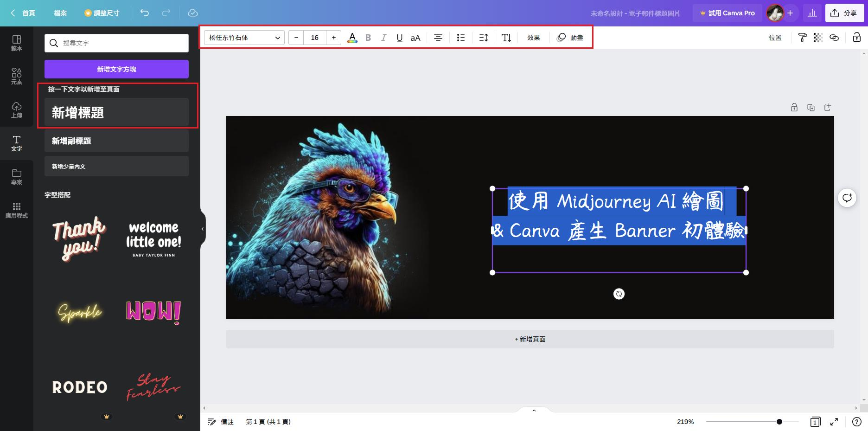Enter fullscreen with the expand arrows icon
The image size is (868, 431).
[x=834, y=422]
